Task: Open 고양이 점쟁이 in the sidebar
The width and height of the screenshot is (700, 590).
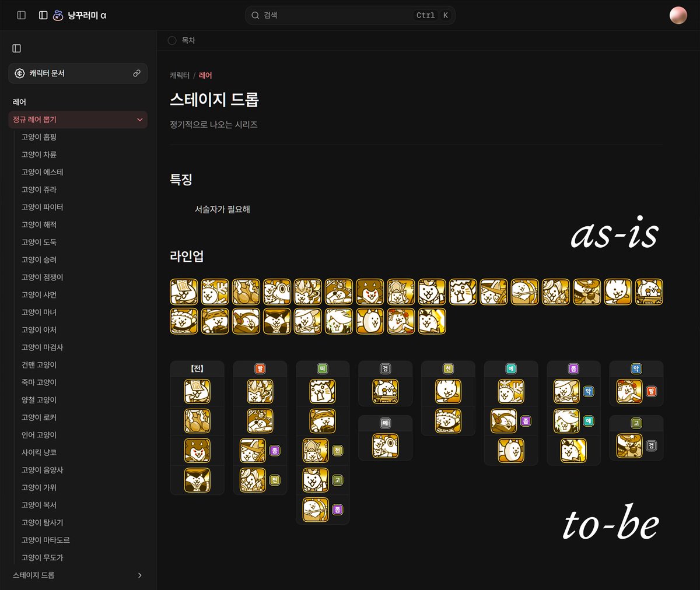Action: click(43, 278)
